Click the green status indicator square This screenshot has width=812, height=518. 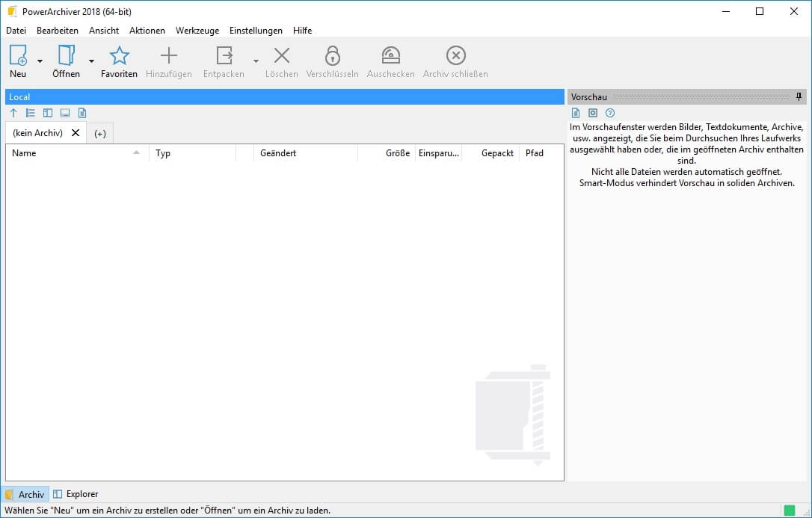pos(789,511)
